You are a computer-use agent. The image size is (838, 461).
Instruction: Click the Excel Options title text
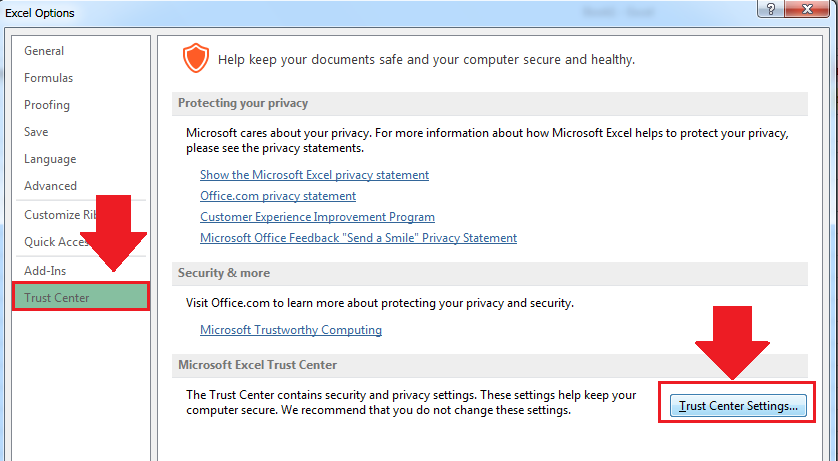pyautogui.click(x=40, y=13)
